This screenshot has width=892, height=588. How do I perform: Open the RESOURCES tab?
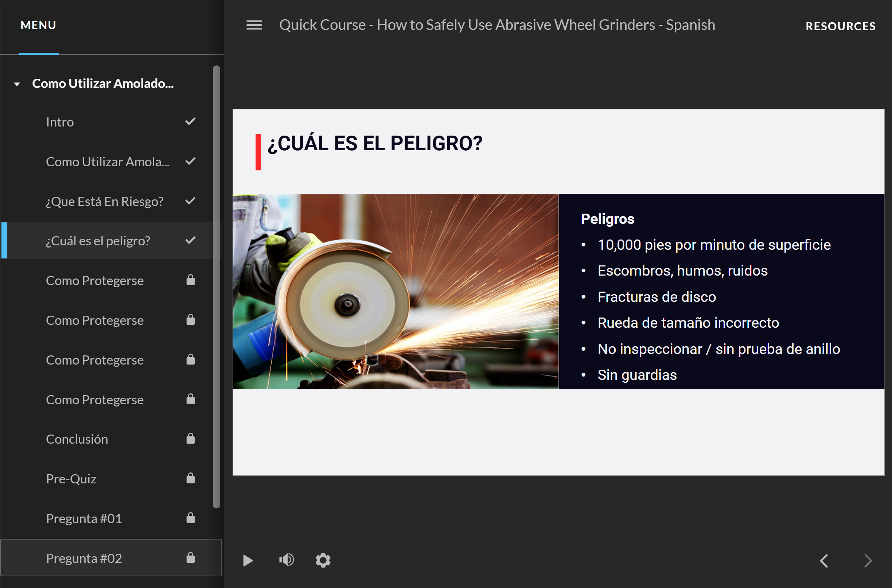[x=841, y=26]
